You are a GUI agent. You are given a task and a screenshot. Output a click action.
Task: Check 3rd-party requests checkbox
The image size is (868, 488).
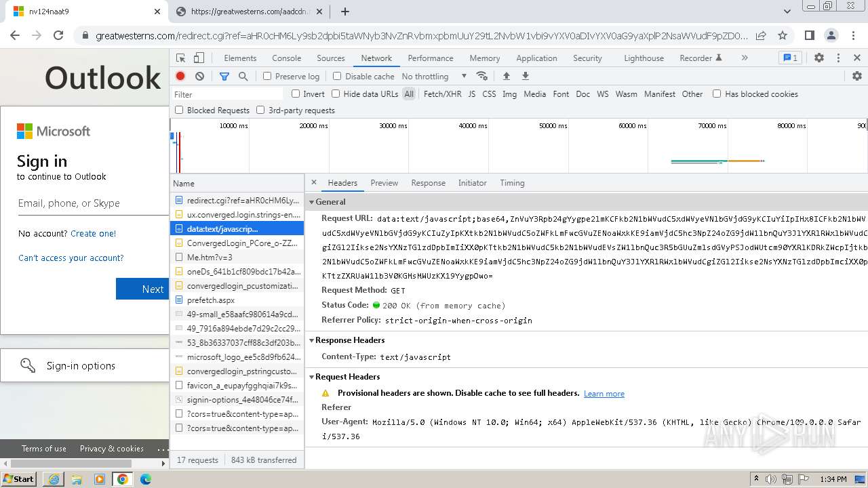click(x=260, y=110)
